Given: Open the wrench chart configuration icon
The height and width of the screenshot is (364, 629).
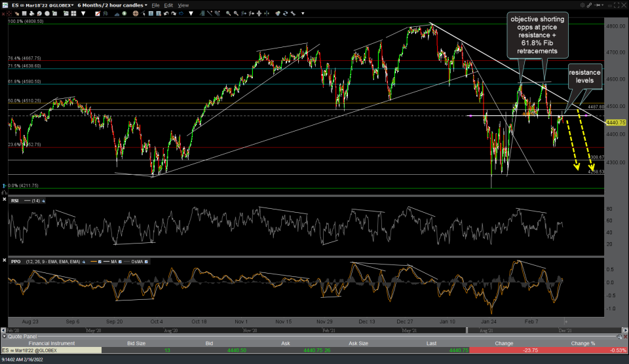Looking at the screenshot, I should coord(293,13).
